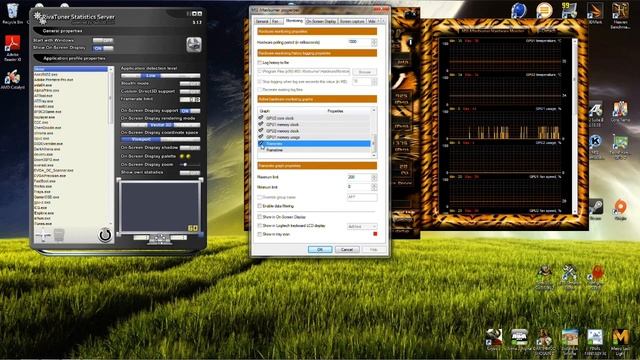
Task: Select Viewport coordinate space
Action: tap(141, 139)
